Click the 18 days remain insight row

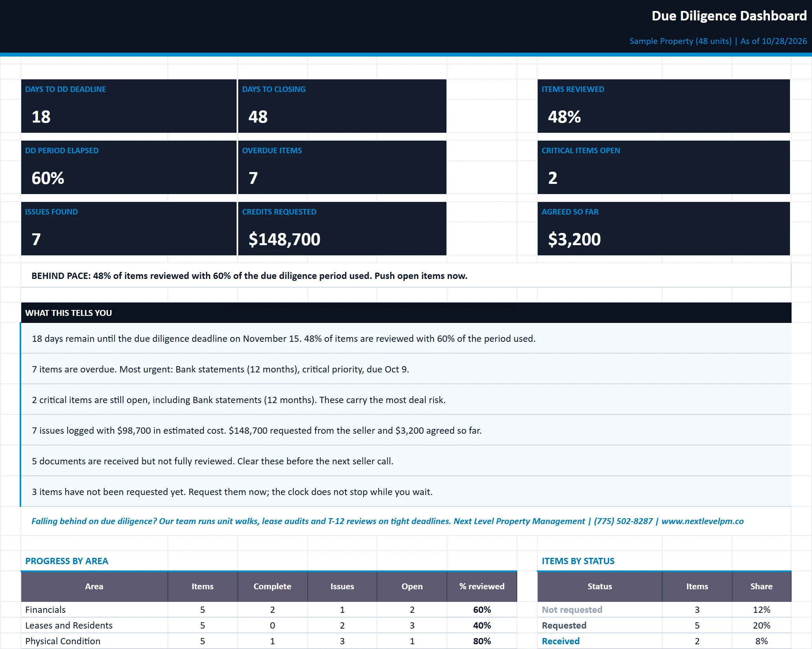pyautogui.click(x=406, y=338)
